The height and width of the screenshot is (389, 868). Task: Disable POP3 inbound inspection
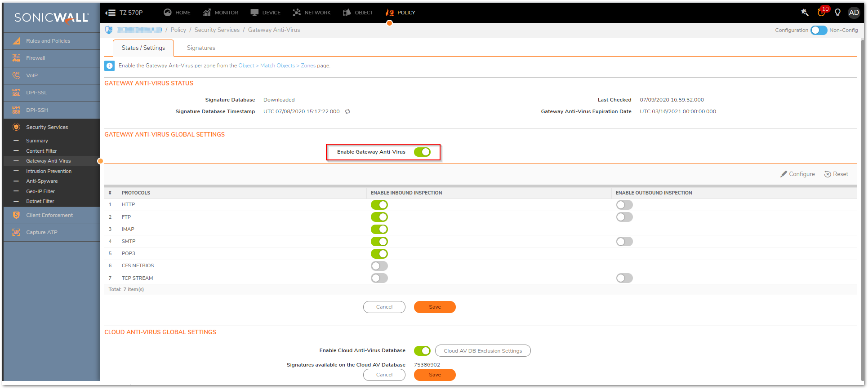click(379, 253)
